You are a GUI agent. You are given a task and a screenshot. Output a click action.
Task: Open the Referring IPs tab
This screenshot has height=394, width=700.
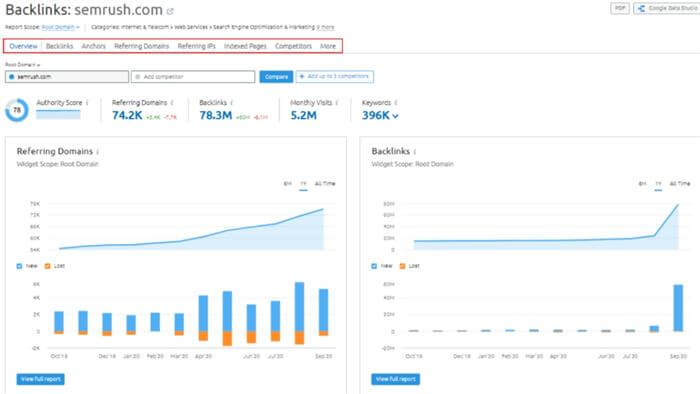pos(196,46)
